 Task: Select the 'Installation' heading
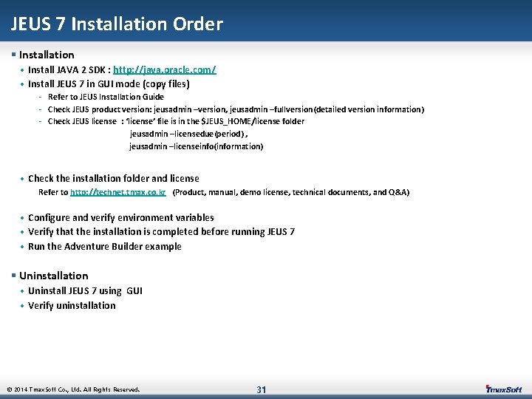coord(47,55)
